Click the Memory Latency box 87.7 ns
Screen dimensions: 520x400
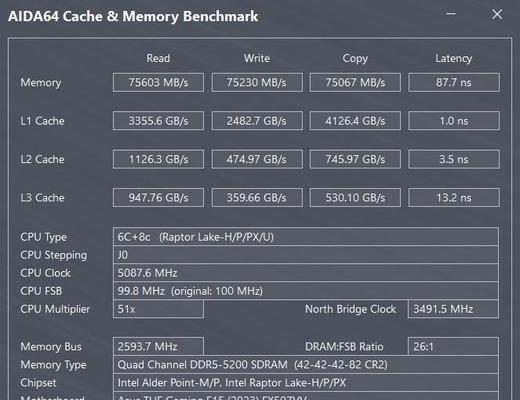(x=454, y=82)
